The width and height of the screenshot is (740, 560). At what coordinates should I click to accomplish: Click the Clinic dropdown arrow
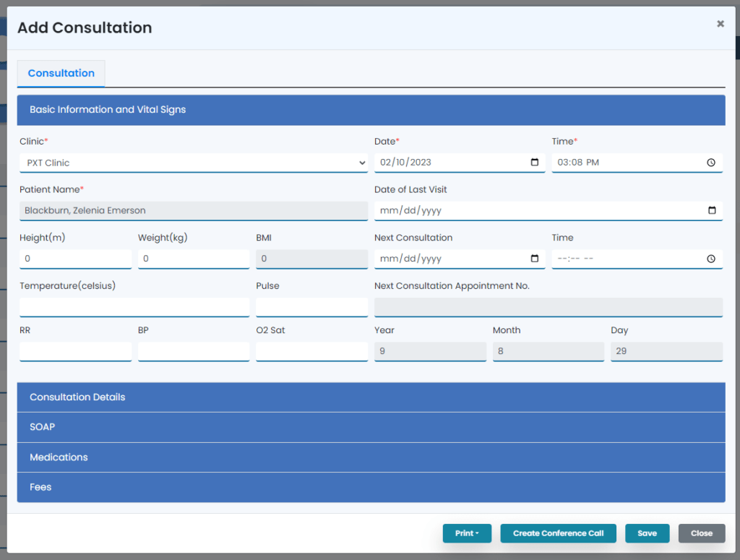pyautogui.click(x=362, y=162)
